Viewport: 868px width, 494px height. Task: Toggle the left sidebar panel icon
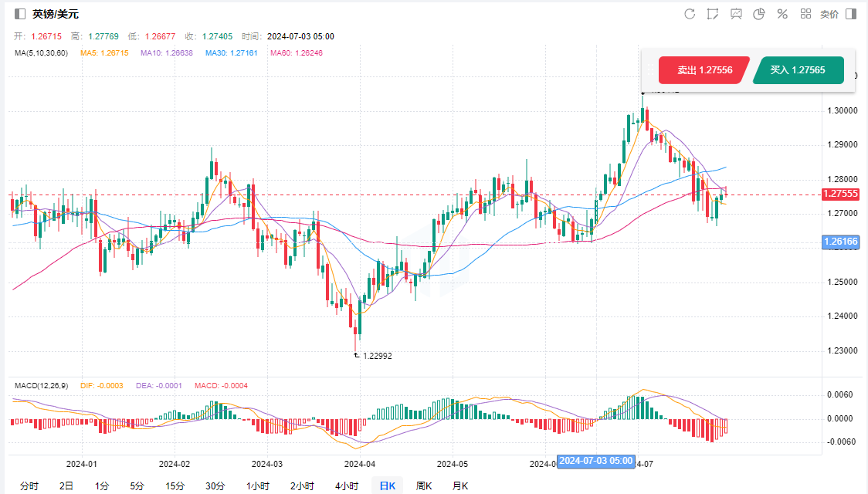click(x=20, y=14)
